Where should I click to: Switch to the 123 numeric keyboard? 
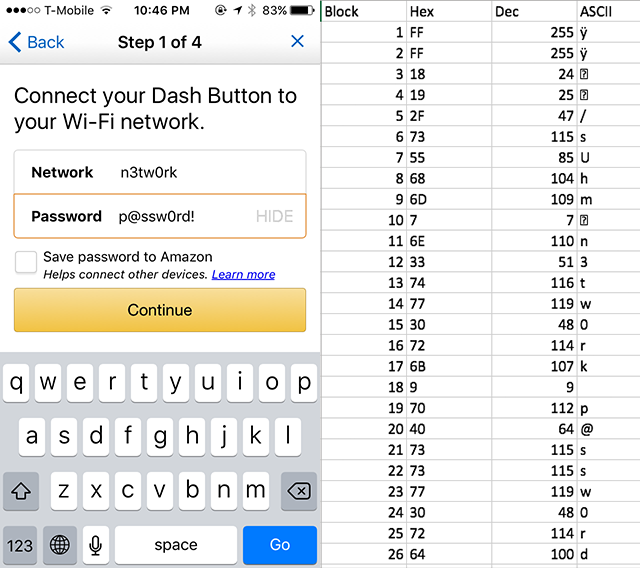[20, 545]
